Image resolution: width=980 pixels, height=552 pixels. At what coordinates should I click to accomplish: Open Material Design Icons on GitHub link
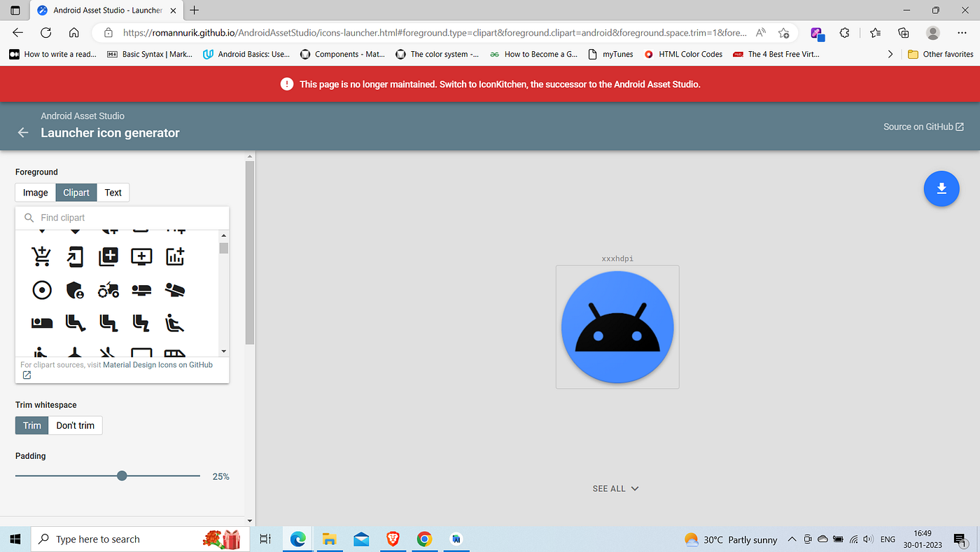[x=157, y=364]
